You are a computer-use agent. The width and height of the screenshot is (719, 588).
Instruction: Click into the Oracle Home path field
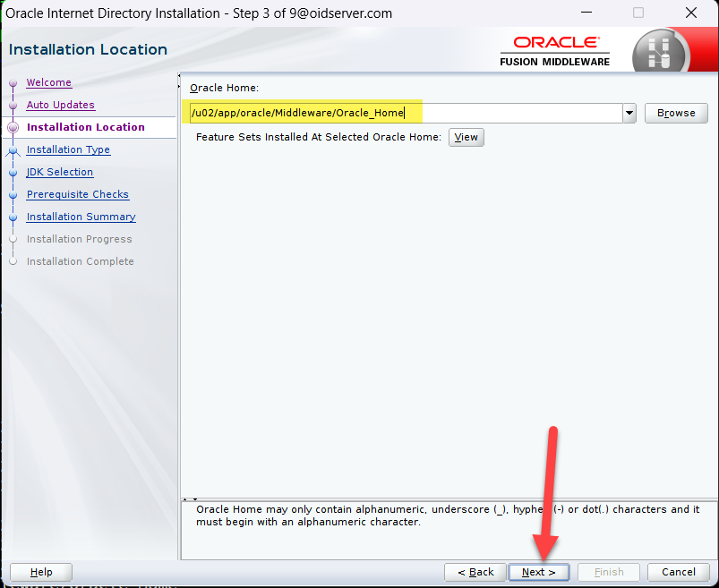[x=403, y=113]
